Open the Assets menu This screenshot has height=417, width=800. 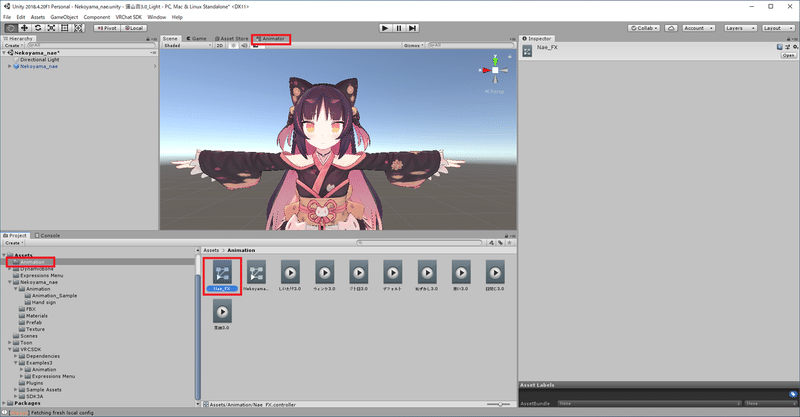point(38,17)
